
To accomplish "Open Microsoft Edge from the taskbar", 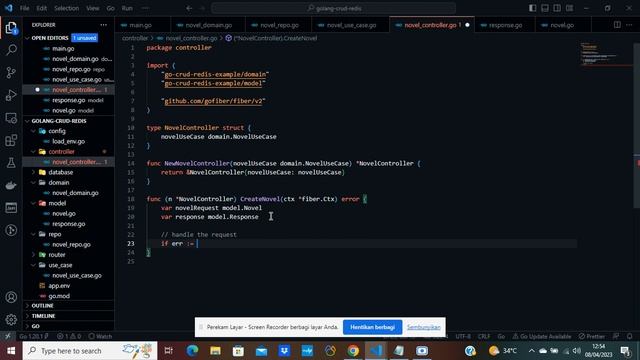I will click(192, 351).
